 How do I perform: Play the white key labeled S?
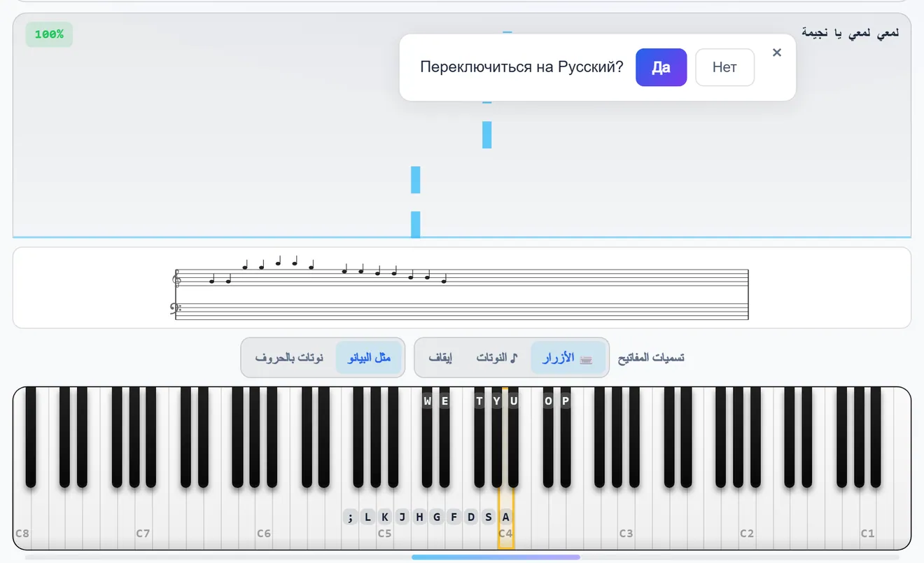coord(488,518)
